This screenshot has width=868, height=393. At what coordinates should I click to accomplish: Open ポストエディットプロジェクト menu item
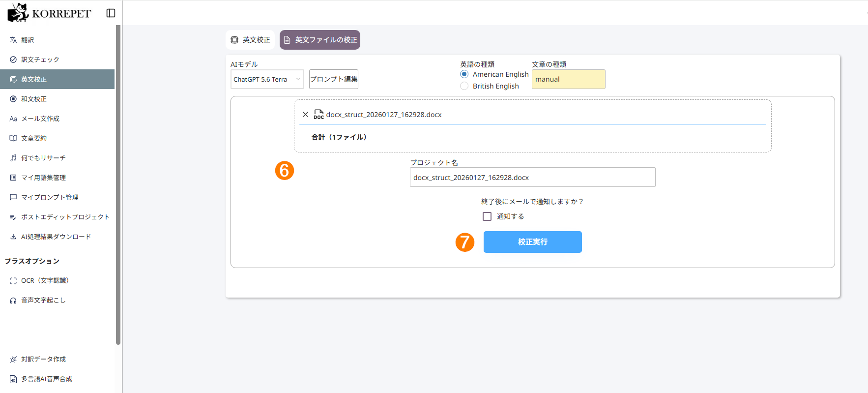pyautogui.click(x=57, y=217)
